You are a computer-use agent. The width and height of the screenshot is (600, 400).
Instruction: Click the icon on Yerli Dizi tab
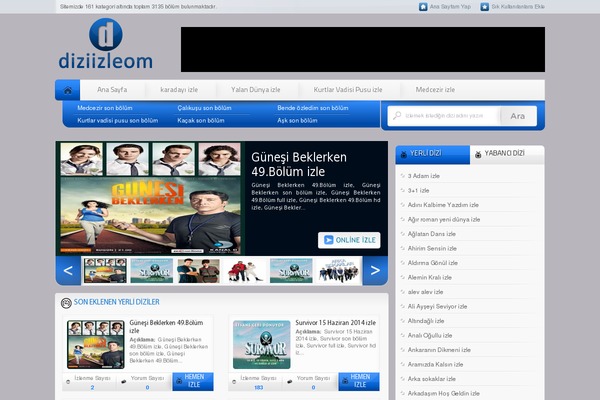403,155
